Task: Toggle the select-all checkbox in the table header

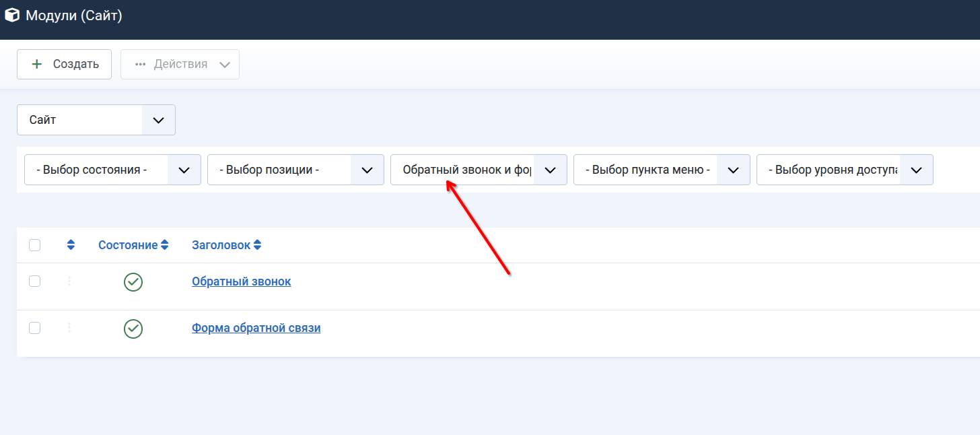Action: 35,246
